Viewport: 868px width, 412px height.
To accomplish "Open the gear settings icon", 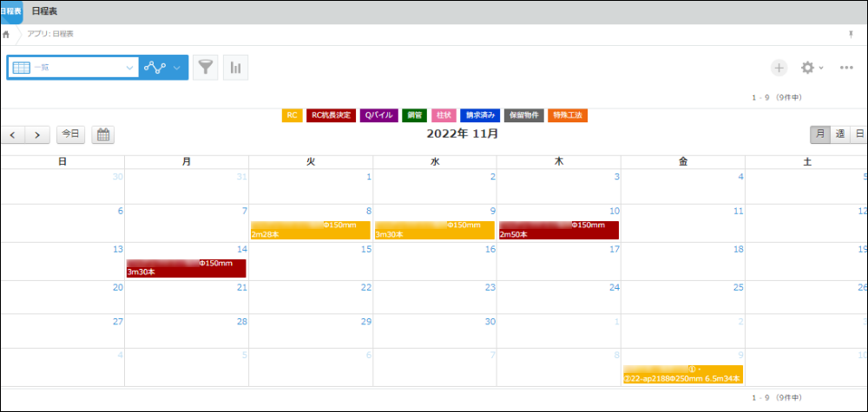I will (x=809, y=68).
